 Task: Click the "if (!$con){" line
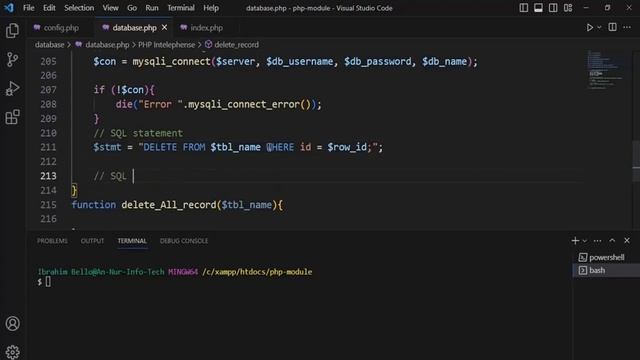[x=124, y=90]
